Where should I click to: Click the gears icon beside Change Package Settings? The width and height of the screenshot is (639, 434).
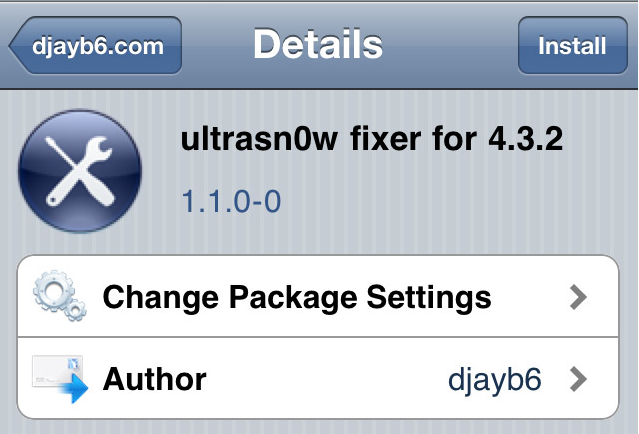[60, 296]
